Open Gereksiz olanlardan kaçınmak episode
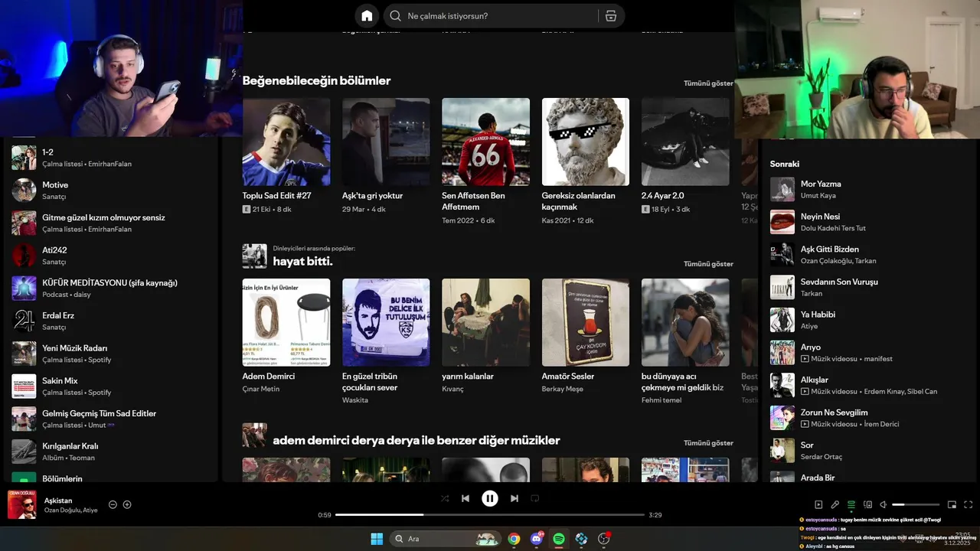Viewport: 980px width, 551px height. [x=586, y=161]
